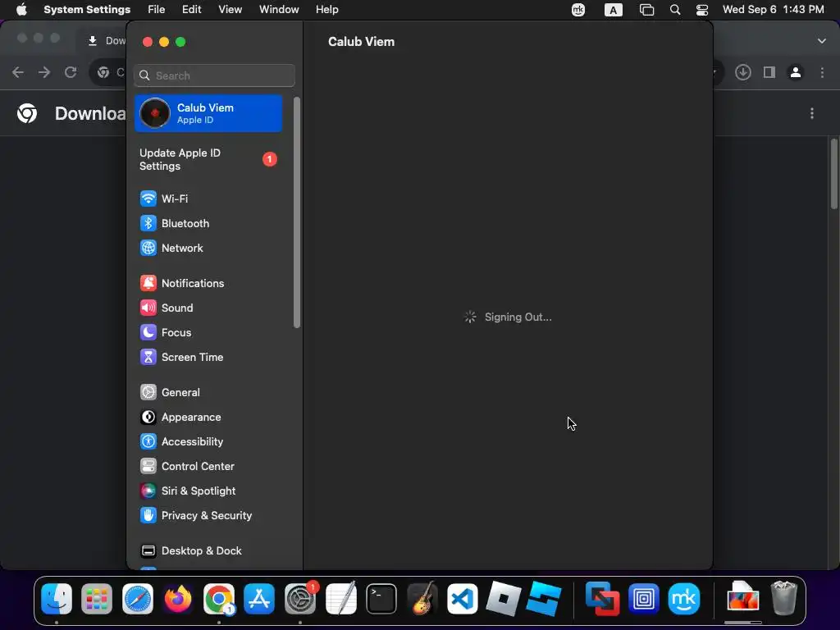Open the blue concentric-square app in Dock
840x630 pixels.
click(643, 598)
